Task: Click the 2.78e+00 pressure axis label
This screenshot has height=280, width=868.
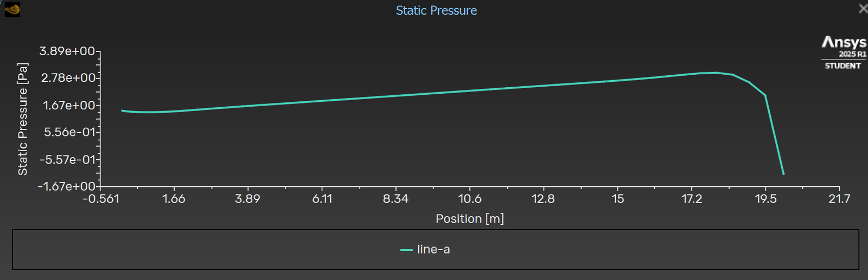Action: coord(68,78)
